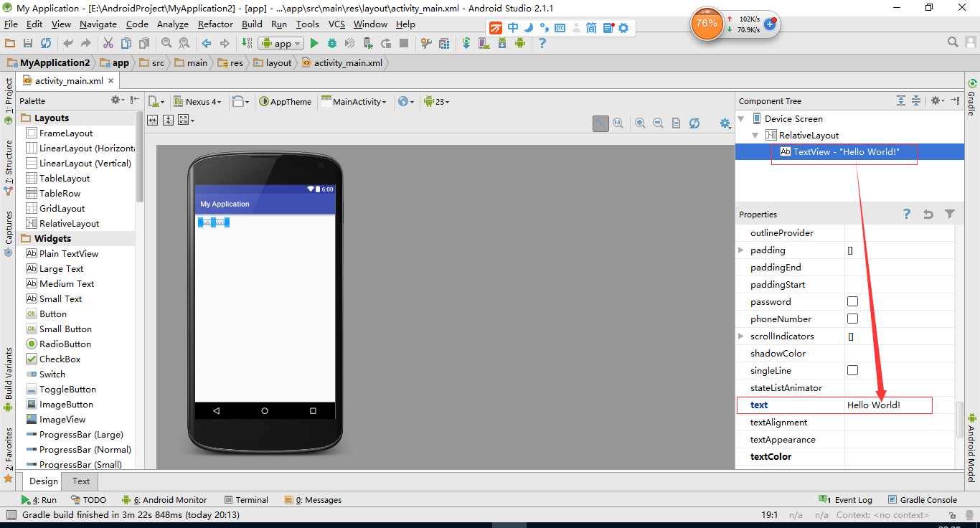Click the Help question mark in toolbar

[542, 43]
